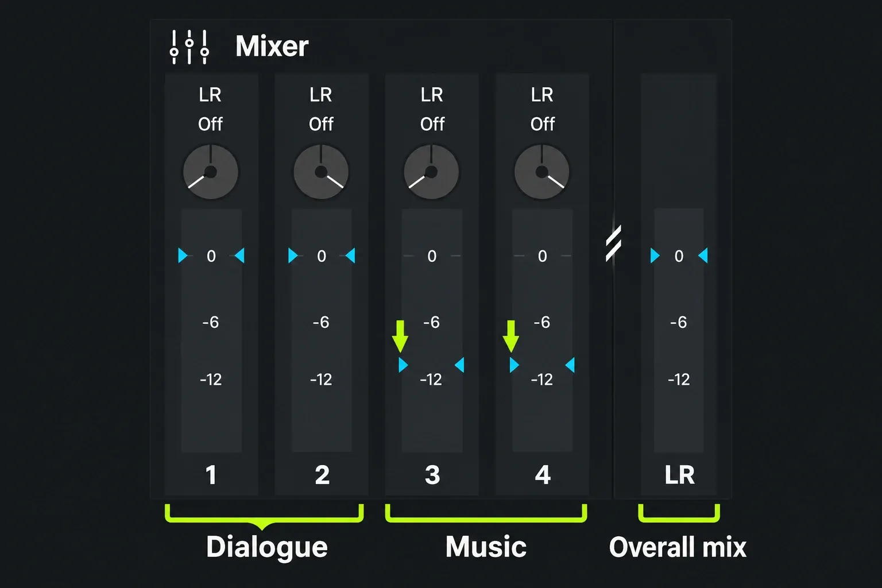The height and width of the screenshot is (588, 882).
Task: Toggle the Off setting on channel 3
Action: click(x=432, y=124)
